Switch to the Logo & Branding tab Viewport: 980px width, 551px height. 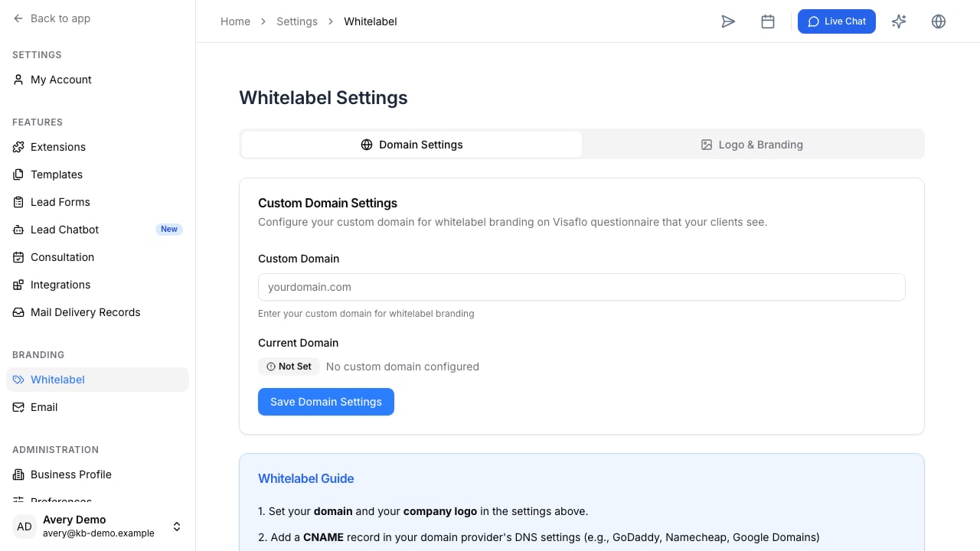(752, 145)
